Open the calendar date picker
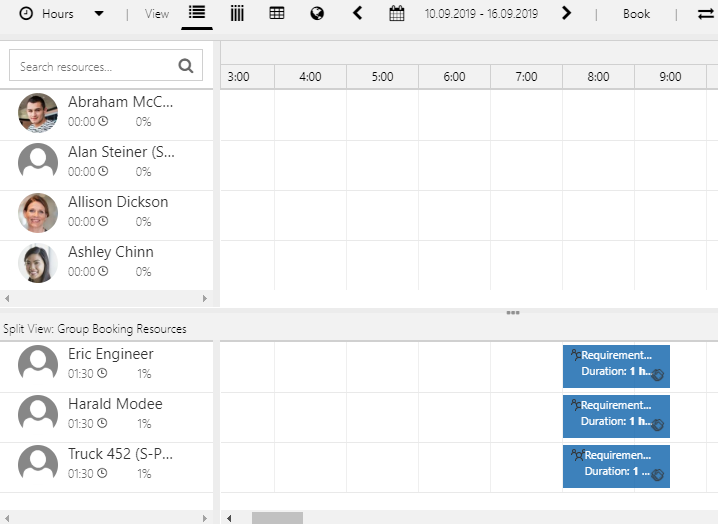Viewport: 718px width, 524px height. coord(397,13)
